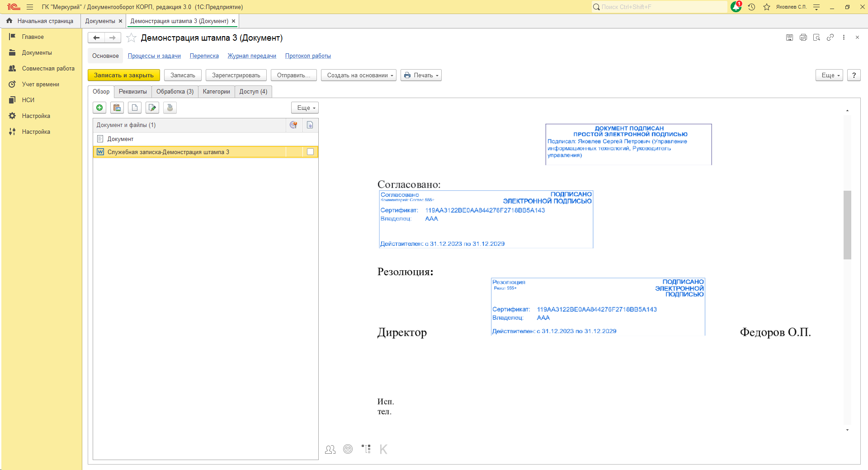Click the stamp icon in bottom toolbar
The height and width of the screenshot is (470, 868).
tap(348, 449)
